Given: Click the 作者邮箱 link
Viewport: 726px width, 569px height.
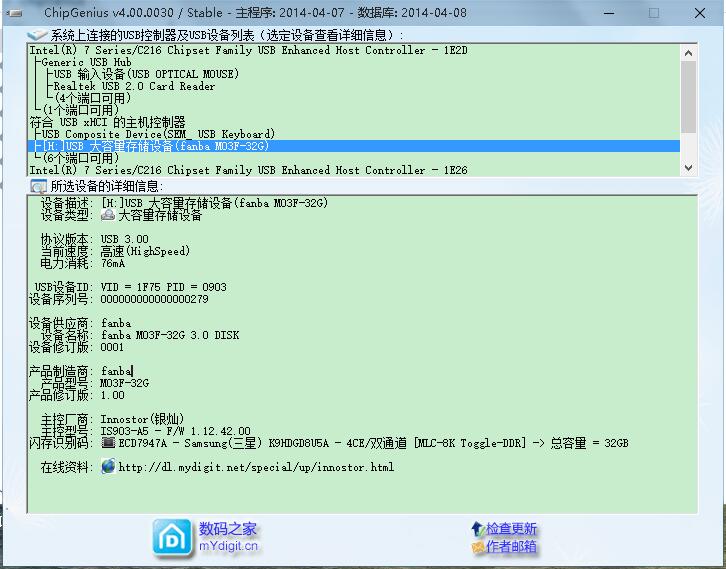Looking at the screenshot, I should 511,546.
